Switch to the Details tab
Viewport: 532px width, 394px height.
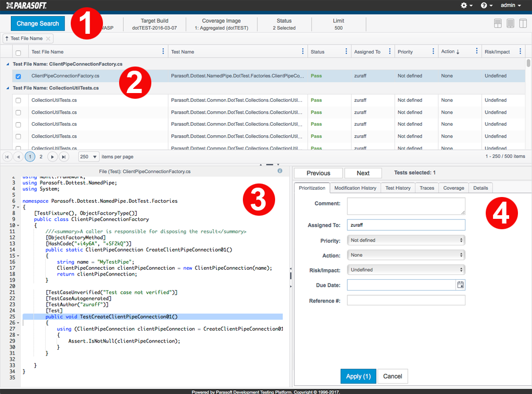click(x=481, y=188)
